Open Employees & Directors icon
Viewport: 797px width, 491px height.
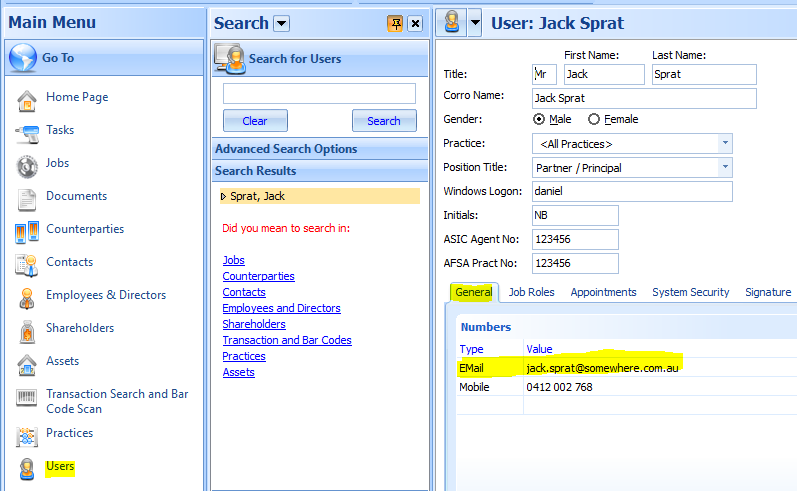[x=27, y=296]
